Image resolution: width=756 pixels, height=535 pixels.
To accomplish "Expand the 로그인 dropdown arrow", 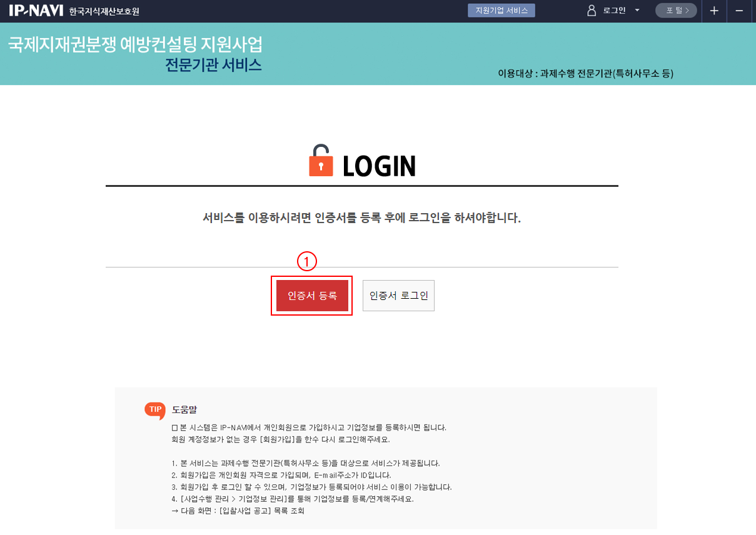I will tap(637, 11).
